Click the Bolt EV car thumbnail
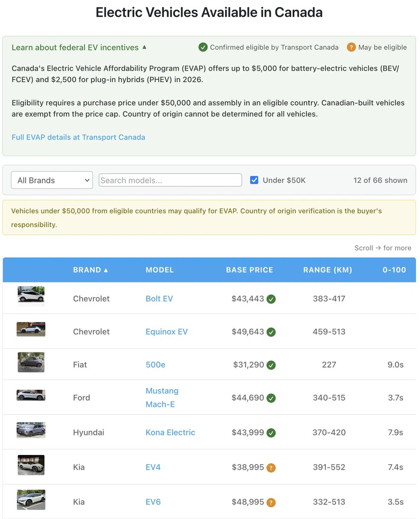 [31, 296]
